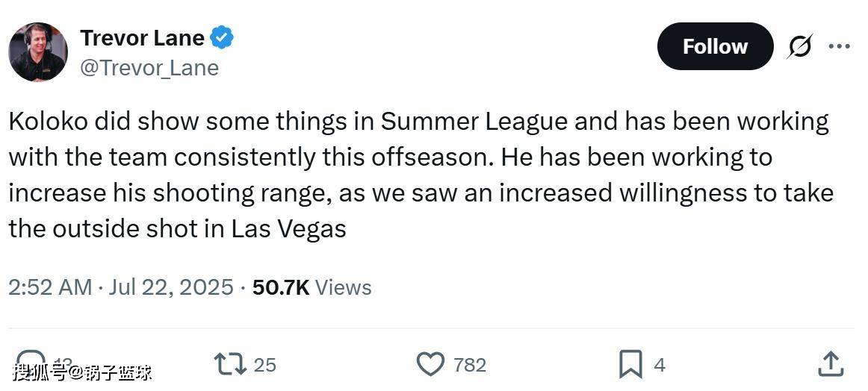The width and height of the screenshot is (868, 391).
Task: Bookmark the post with the bookmark icon
Action: pos(630,365)
